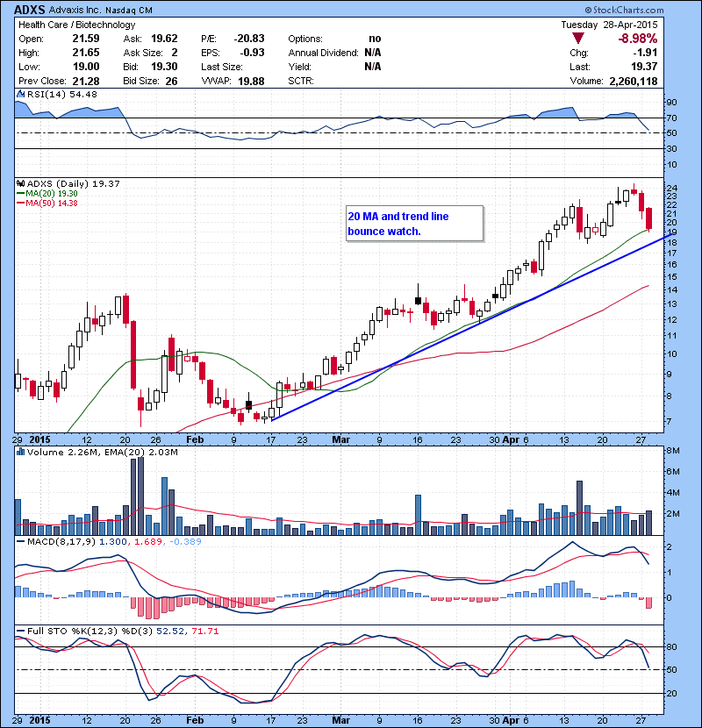Screen dimensions: 702x728
Task: Click the EPS value -0.93
Action: (252, 53)
